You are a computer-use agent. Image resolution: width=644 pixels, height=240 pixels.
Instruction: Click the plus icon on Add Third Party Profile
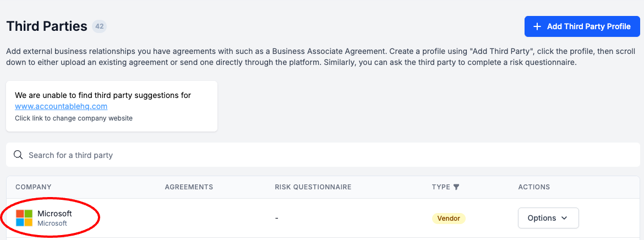tap(538, 26)
